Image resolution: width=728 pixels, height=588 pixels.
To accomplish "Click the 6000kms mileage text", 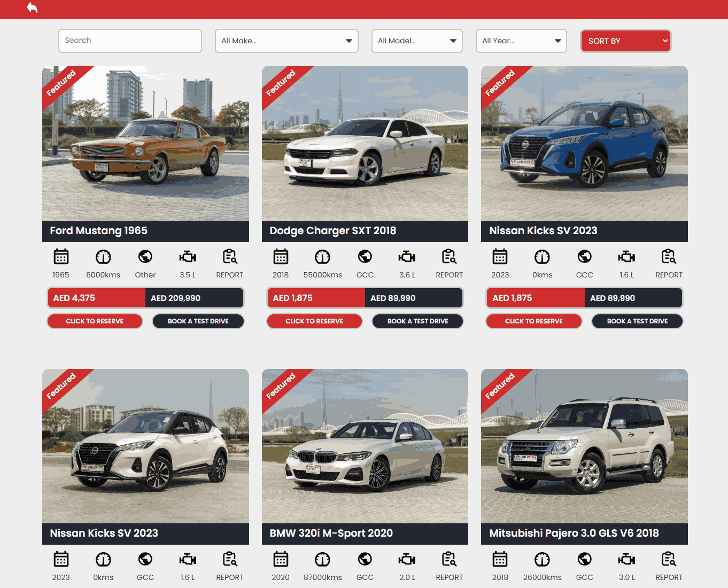I will pos(103,275).
